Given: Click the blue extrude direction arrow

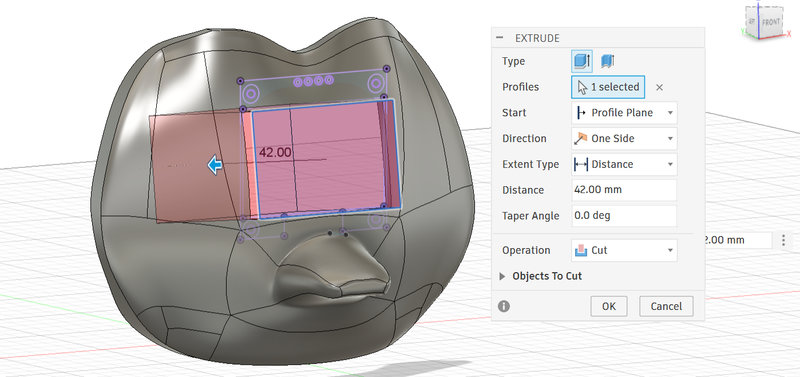Looking at the screenshot, I should [x=215, y=165].
